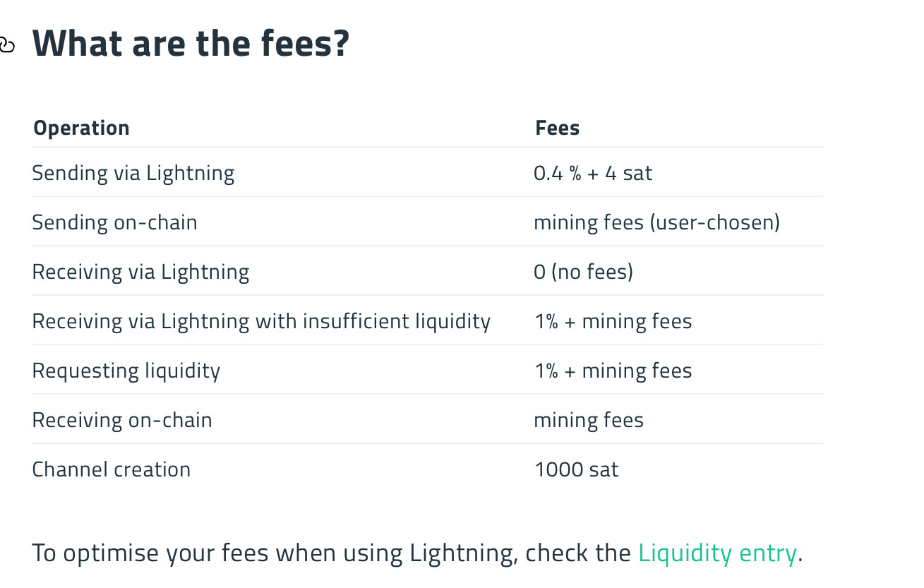Click the 'What are the fees?' heading
The image size is (924, 588).
pyautogui.click(x=191, y=43)
